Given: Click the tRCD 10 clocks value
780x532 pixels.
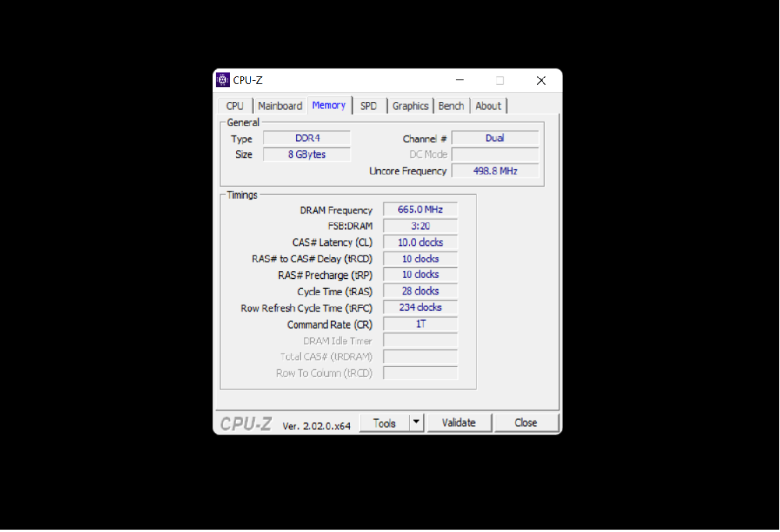Looking at the screenshot, I should (420, 259).
